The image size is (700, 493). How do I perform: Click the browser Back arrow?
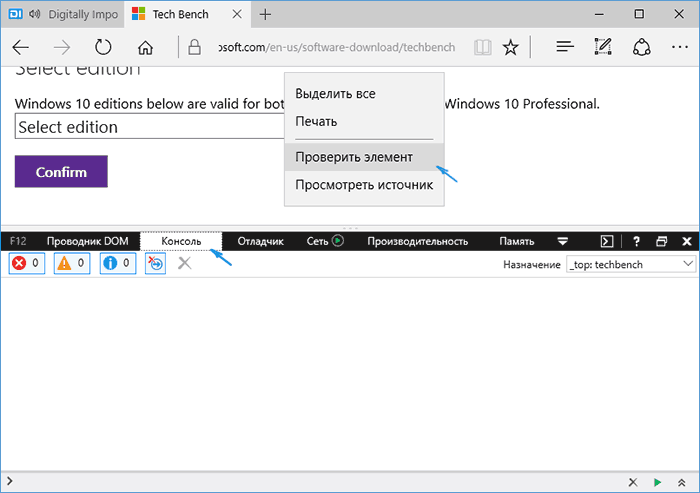click(x=21, y=47)
